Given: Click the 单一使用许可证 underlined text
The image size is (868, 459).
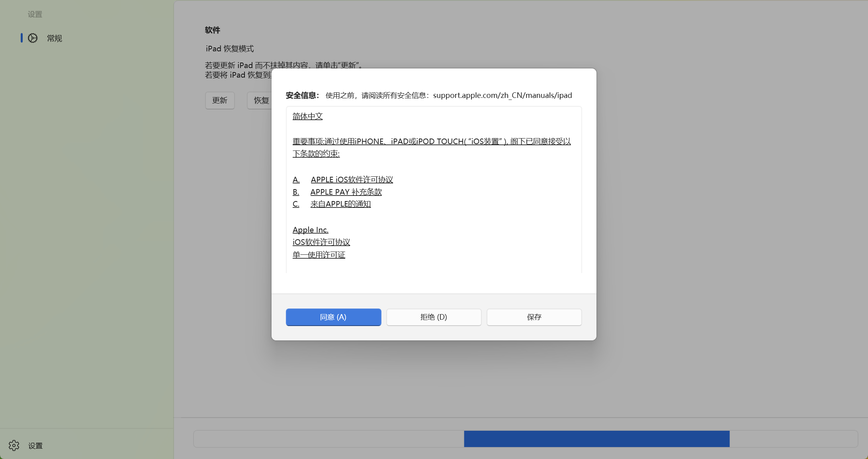Looking at the screenshot, I should (319, 255).
